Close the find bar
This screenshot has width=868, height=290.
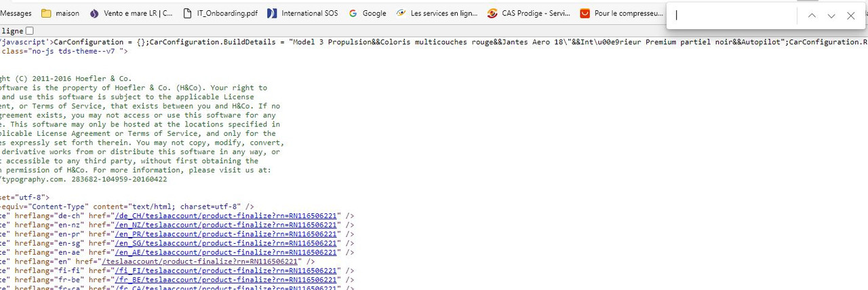tap(851, 16)
